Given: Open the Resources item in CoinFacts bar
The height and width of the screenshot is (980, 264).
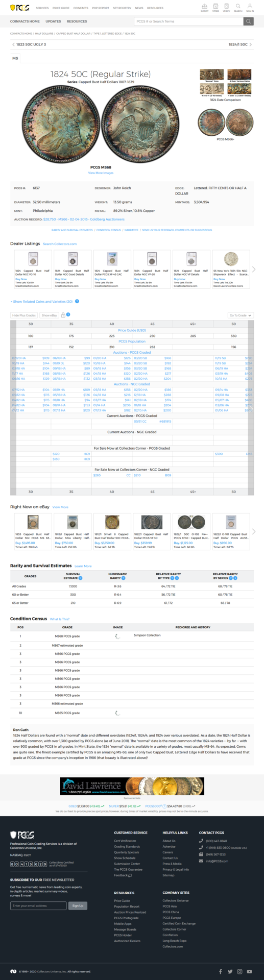Looking at the screenshot, I should [x=77, y=21].
